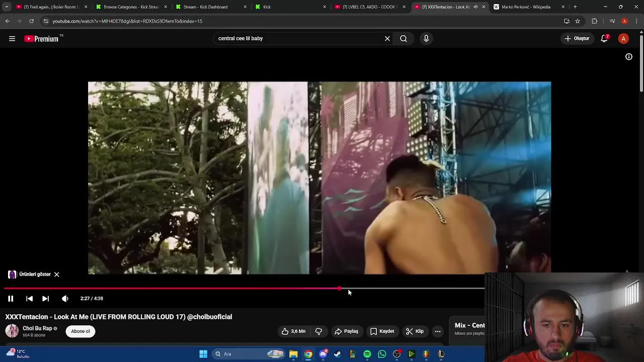644x362 pixels.
Task: Open Discord from the taskbar
Action: [323, 354]
